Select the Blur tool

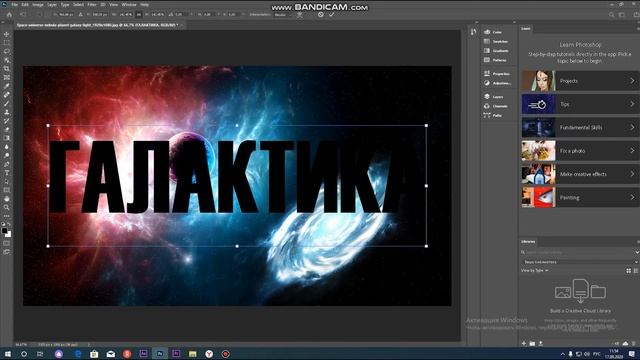point(7,147)
